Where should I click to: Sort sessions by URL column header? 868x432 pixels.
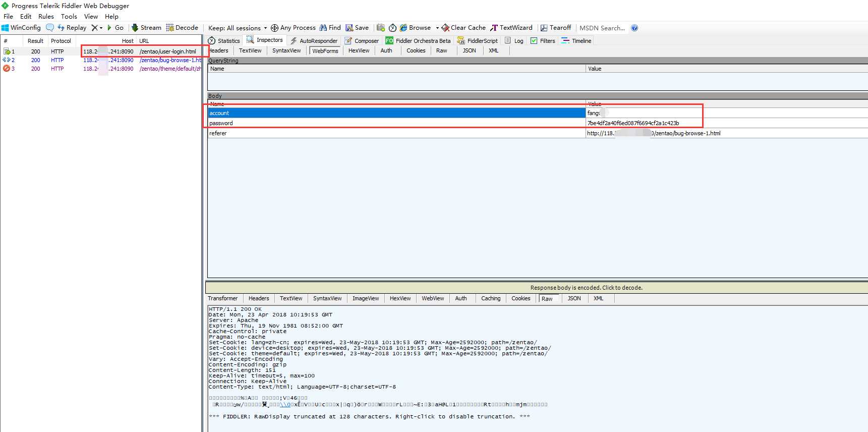tap(169, 41)
